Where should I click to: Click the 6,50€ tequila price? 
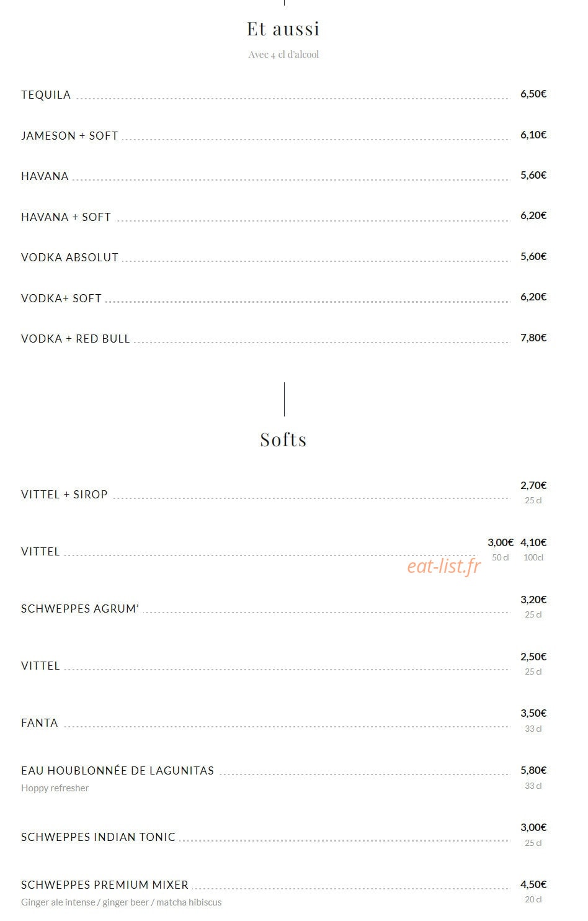pyautogui.click(x=533, y=94)
